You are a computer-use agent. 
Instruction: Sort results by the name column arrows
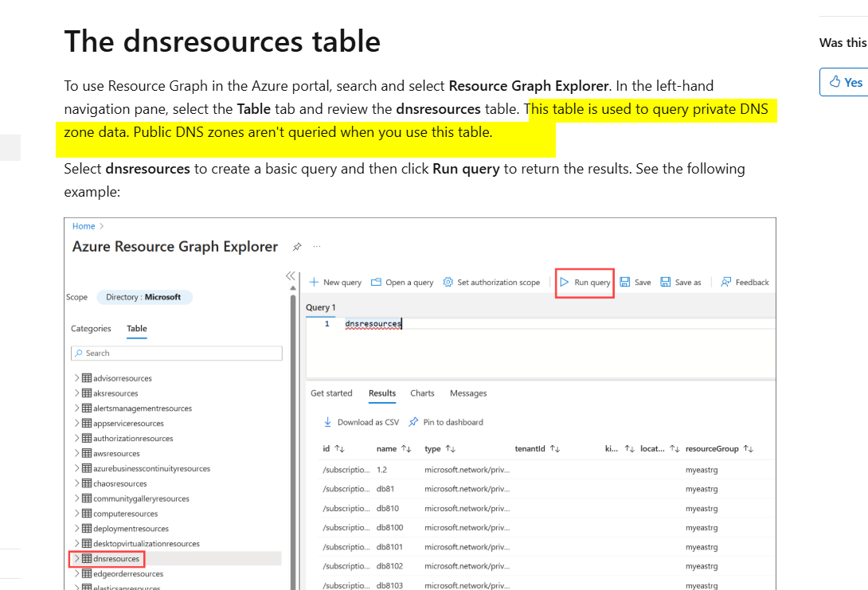click(x=406, y=449)
